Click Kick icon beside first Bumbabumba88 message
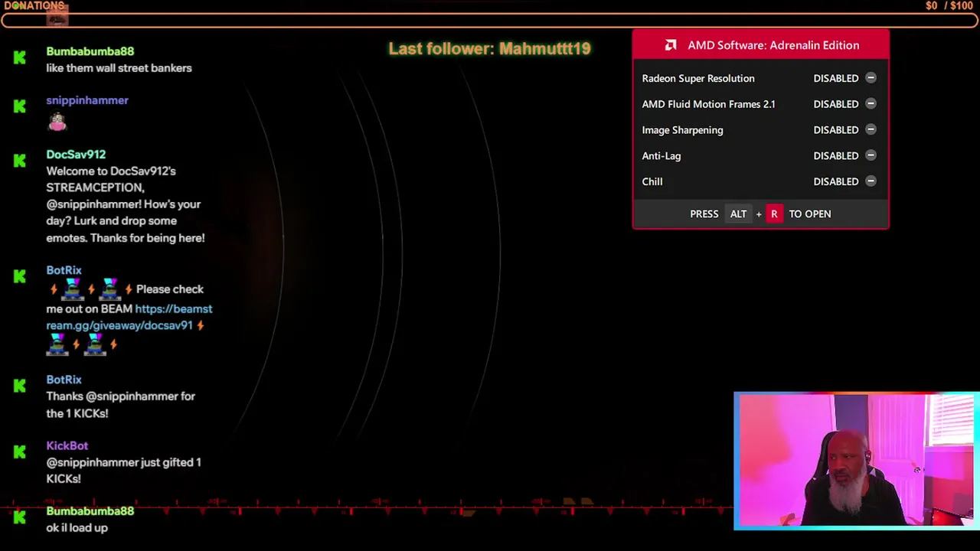This screenshot has height=551, width=980. pyautogui.click(x=20, y=57)
